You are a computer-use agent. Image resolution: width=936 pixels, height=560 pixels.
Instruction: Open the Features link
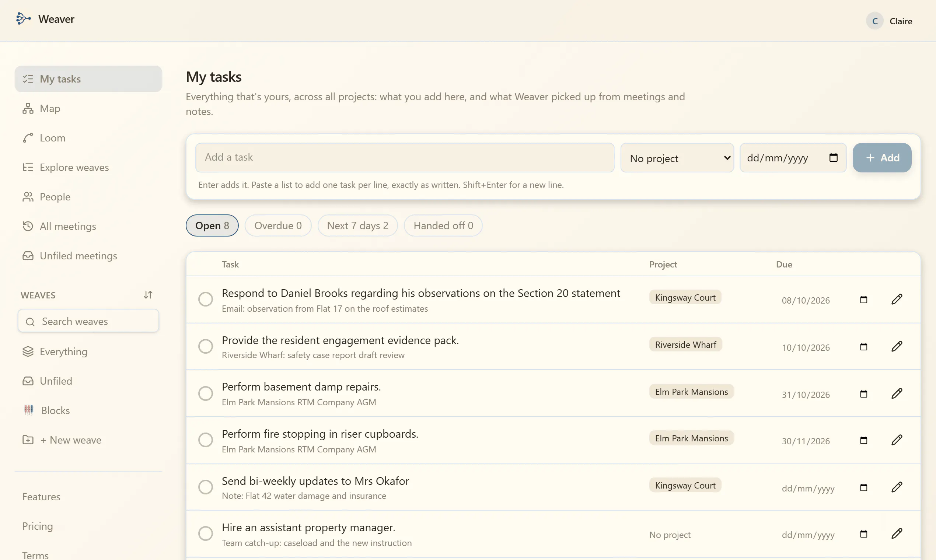(x=41, y=497)
